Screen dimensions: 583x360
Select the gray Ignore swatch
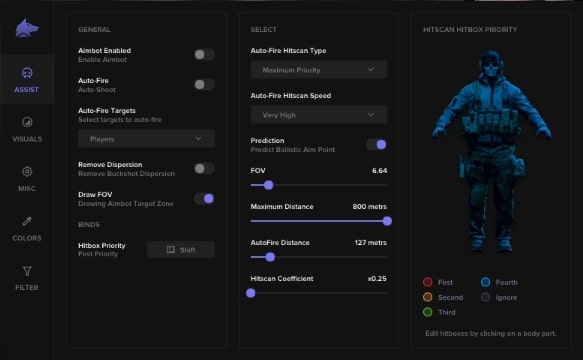point(485,297)
